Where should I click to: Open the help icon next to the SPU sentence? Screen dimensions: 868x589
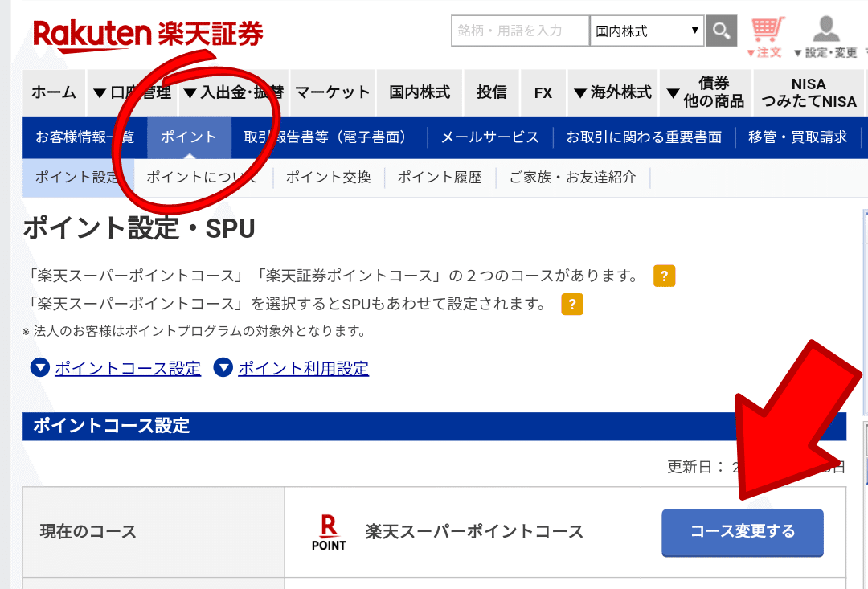[x=571, y=305]
